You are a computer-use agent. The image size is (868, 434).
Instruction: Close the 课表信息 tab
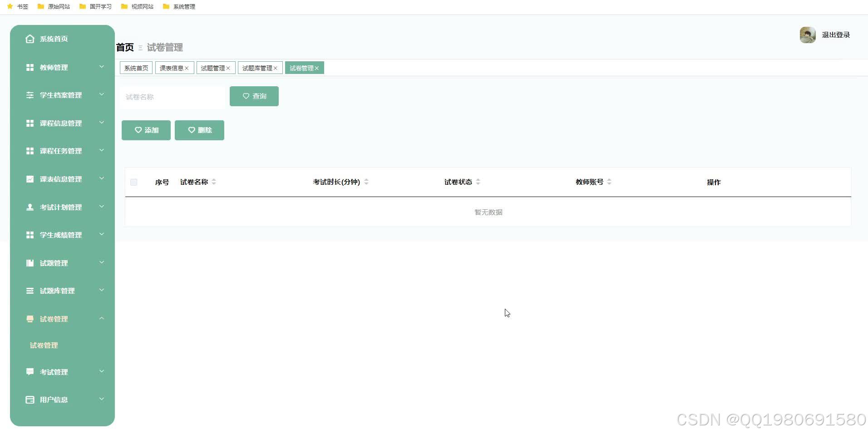tap(187, 68)
